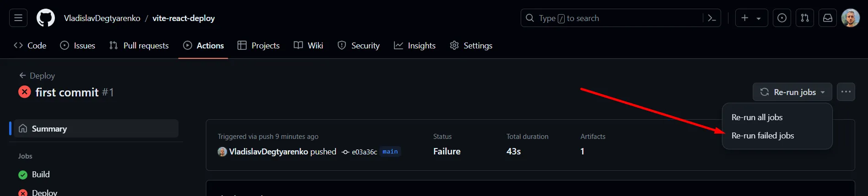Viewport: 868px width, 196px height.
Task: Open the command palette icon in search bar
Action: tap(712, 18)
